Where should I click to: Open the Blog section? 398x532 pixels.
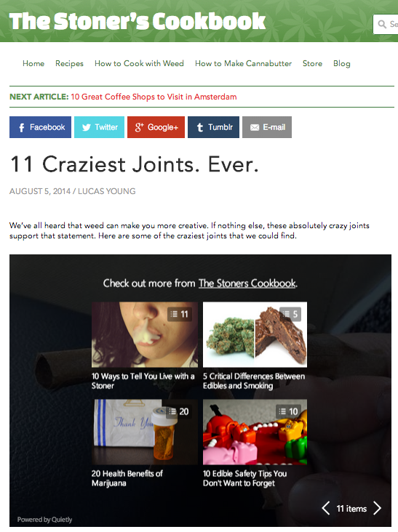point(342,63)
